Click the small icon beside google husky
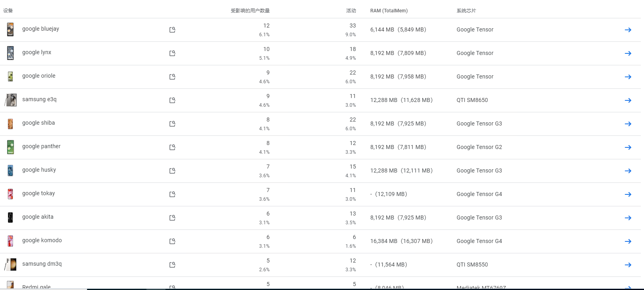The height and width of the screenshot is (290, 644). 172,171
